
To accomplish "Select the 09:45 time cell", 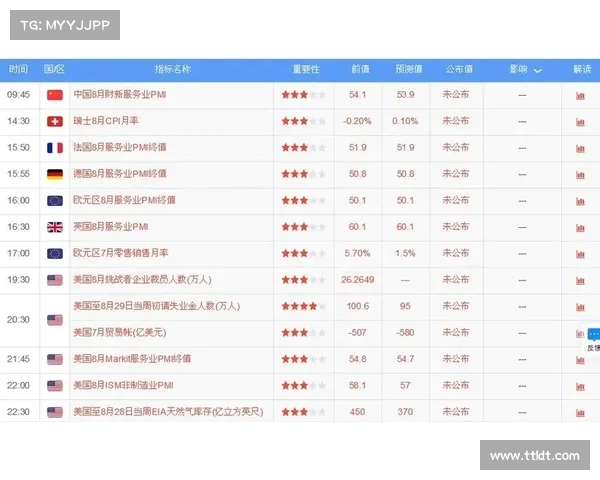I will coord(18,95).
